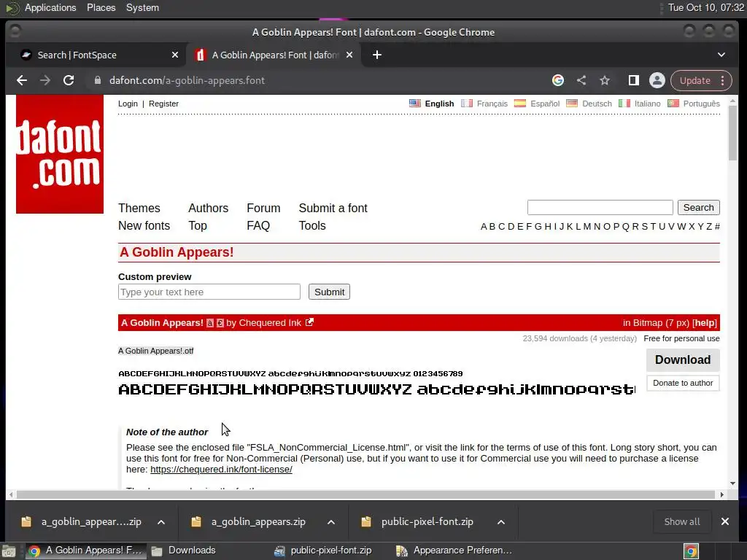The image size is (747, 560).
Task: Click the Chrome icon in system tray
Action: pos(692,551)
